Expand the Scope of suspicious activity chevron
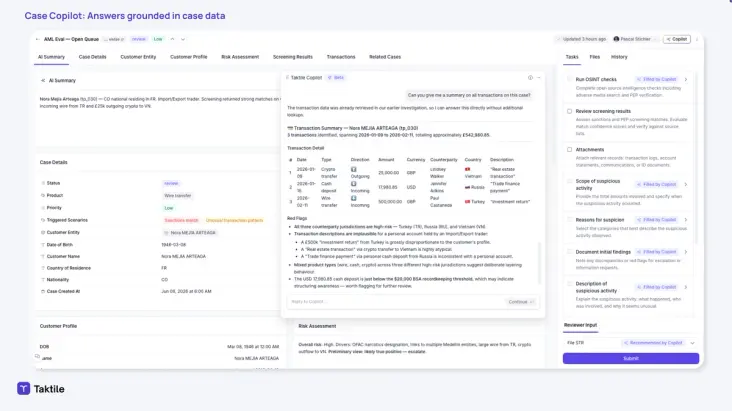Screen dimensions: 732x411 click(686, 184)
